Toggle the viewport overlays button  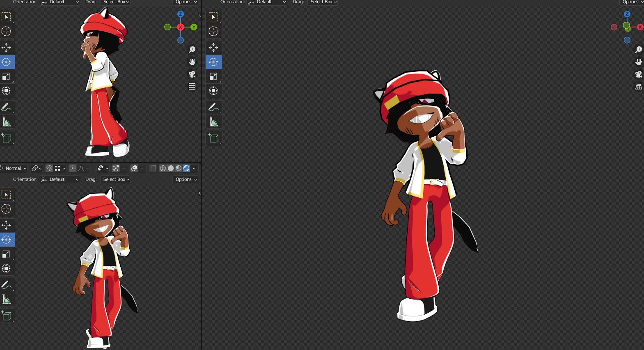(x=134, y=168)
